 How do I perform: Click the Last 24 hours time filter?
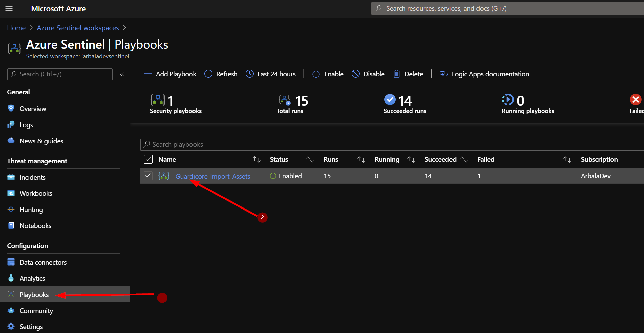(x=271, y=74)
